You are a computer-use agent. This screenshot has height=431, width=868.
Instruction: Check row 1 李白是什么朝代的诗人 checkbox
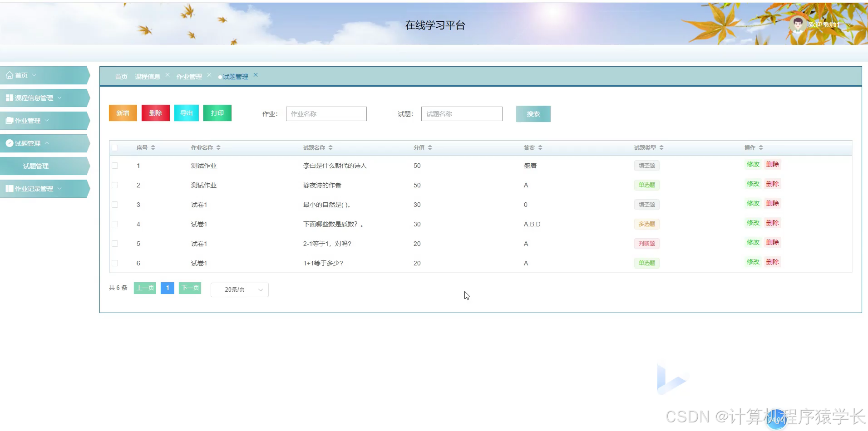[115, 166]
